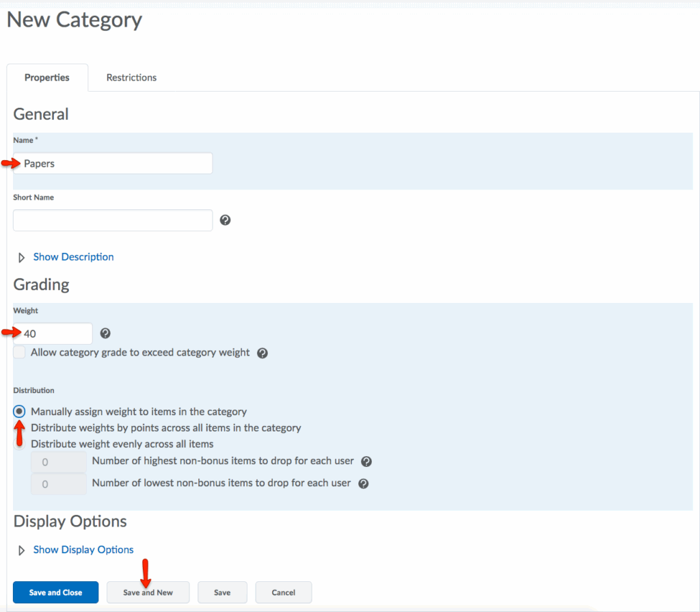Click into the empty Short Name field

coord(113,220)
